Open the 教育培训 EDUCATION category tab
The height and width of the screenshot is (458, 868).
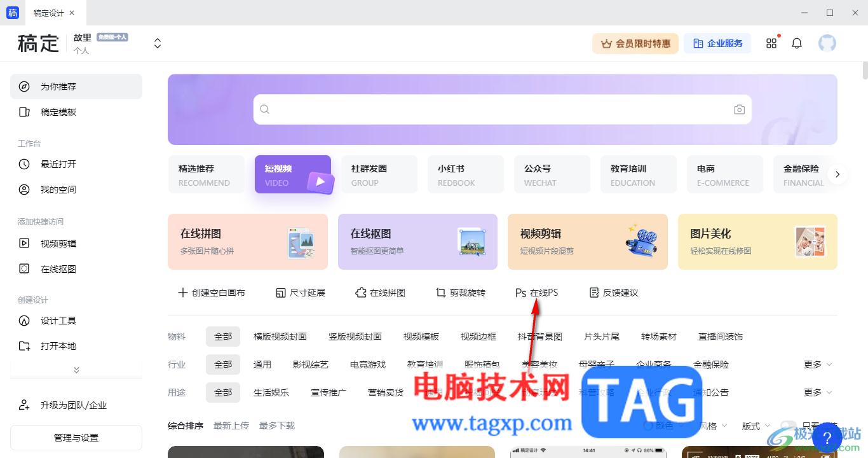click(639, 174)
